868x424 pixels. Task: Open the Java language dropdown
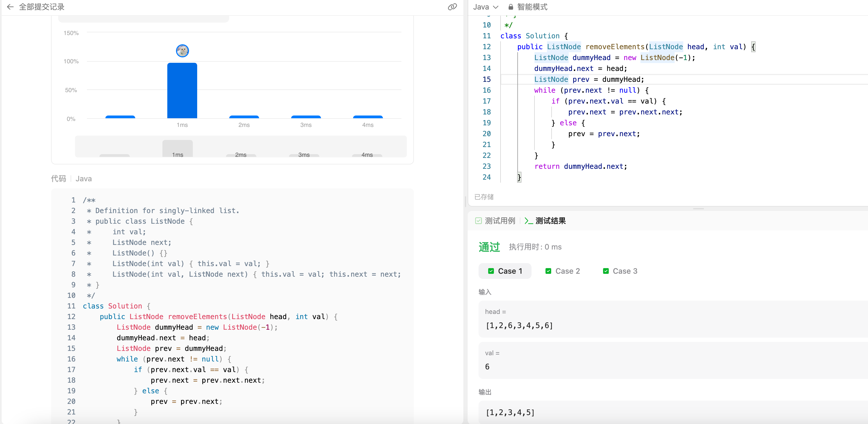pyautogui.click(x=481, y=7)
